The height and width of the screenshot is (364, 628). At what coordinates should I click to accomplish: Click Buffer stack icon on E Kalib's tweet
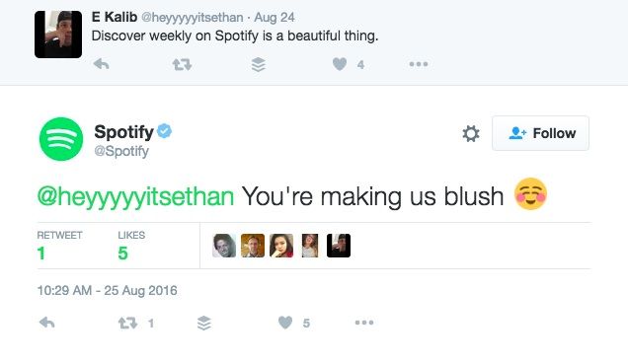coord(259,64)
